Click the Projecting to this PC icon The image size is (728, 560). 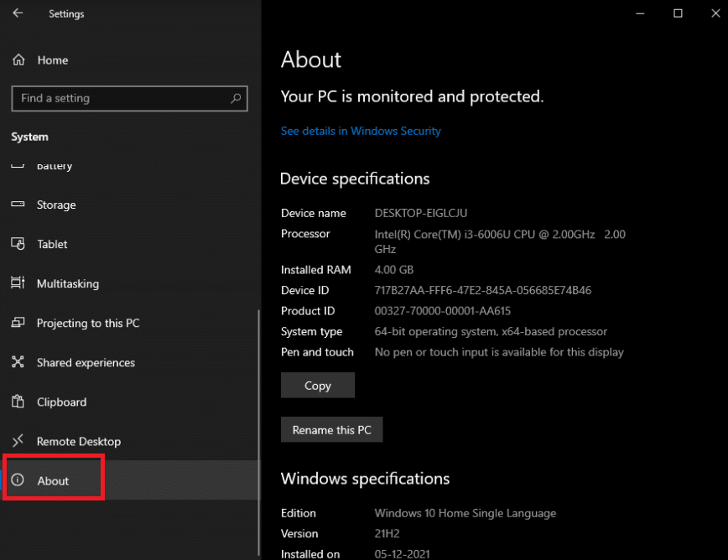pyautogui.click(x=18, y=323)
